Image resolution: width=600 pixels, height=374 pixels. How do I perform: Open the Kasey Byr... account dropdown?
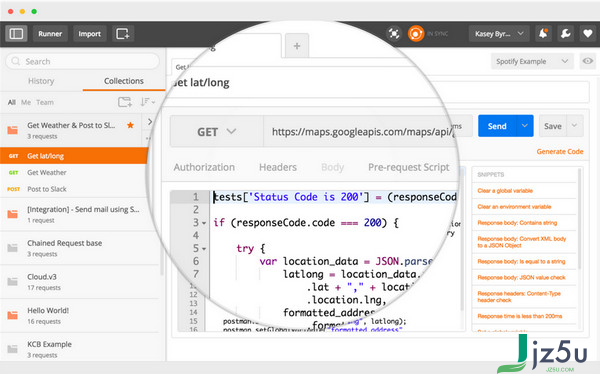[499, 34]
